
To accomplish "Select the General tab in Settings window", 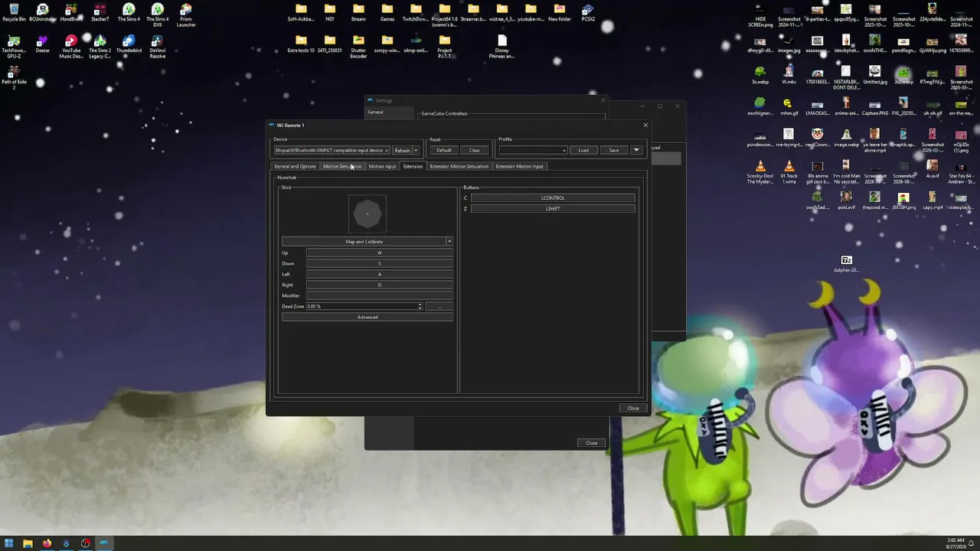I will pos(389,112).
